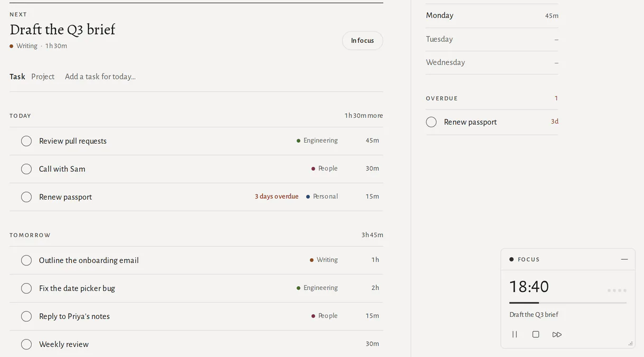
Task: Click the Overdue section header
Action: (x=442, y=98)
